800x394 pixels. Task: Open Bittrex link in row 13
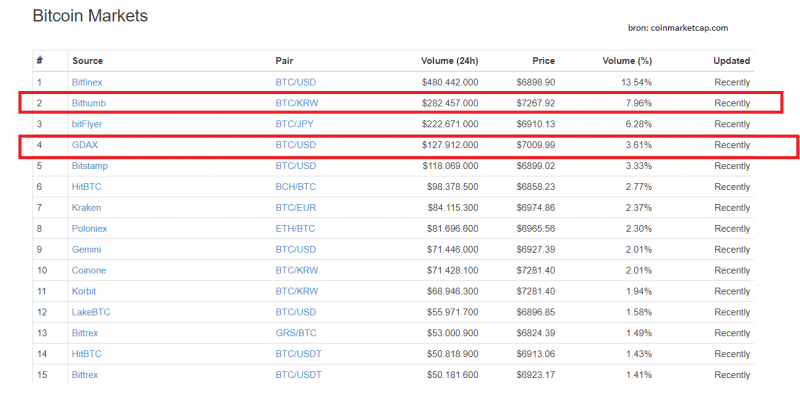85,333
